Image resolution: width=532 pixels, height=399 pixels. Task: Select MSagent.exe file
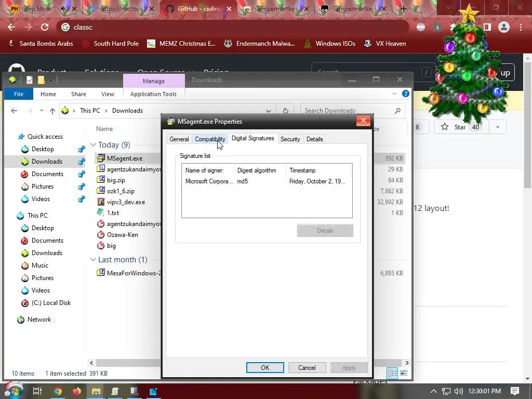[x=124, y=158]
